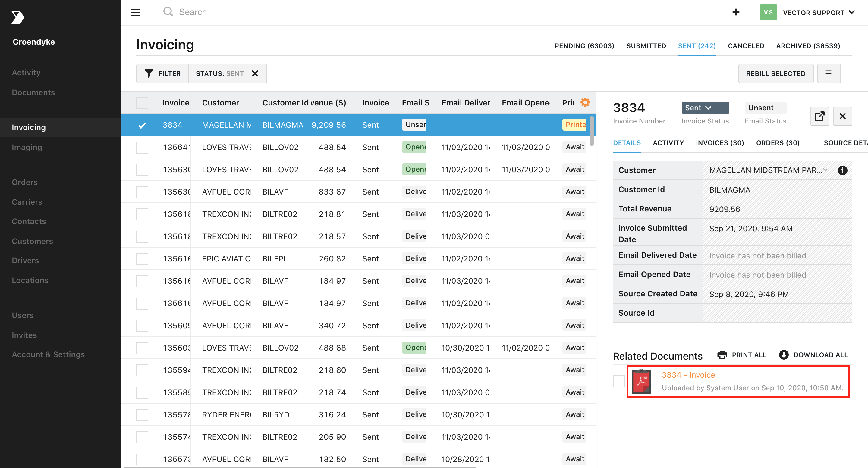Open the 3834 Invoice PDF thumbnail
868x468 pixels.
pyautogui.click(x=641, y=381)
